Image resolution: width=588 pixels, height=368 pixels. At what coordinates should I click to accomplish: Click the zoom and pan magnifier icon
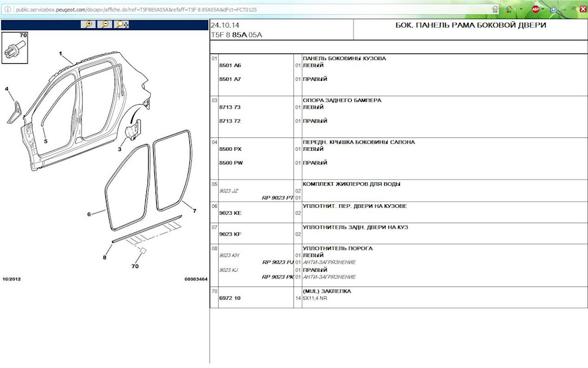pos(122,25)
